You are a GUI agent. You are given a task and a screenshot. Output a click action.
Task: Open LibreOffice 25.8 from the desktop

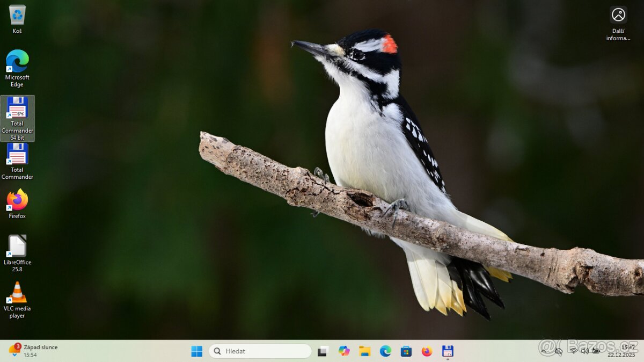pyautogui.click(x=17, y=247)
